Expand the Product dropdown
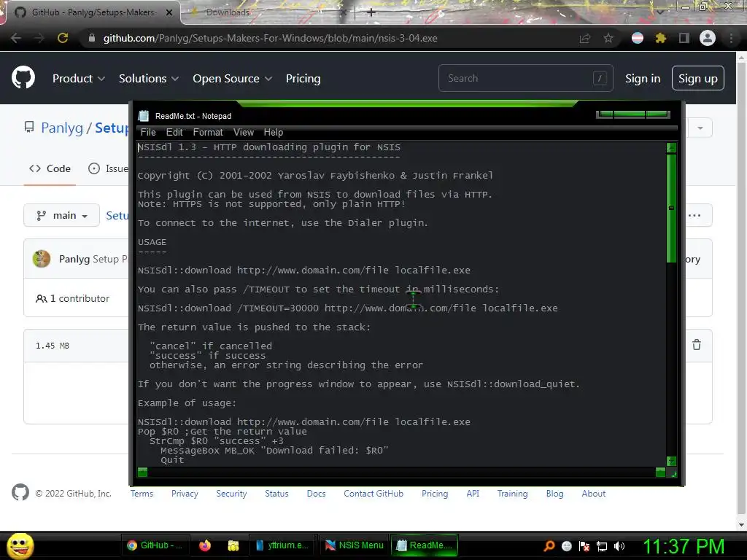The height and width of the screenshot is (560, 747). click(79, 78)
